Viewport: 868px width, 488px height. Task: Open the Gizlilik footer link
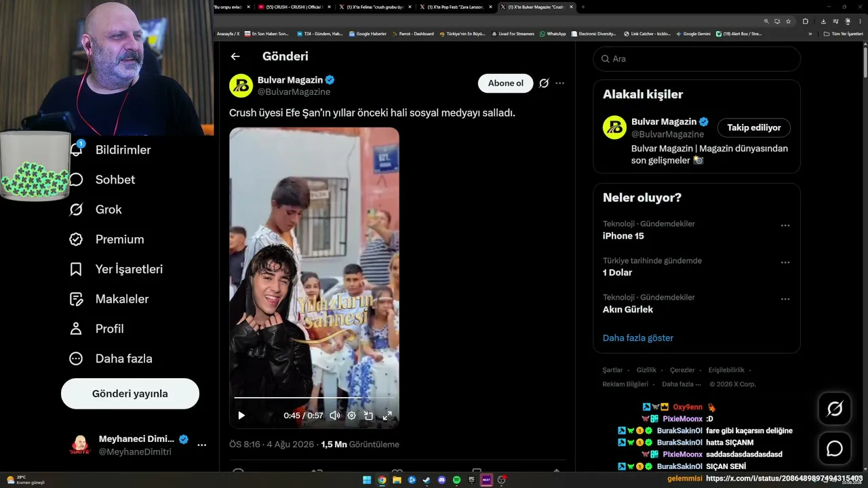point(646,370)
